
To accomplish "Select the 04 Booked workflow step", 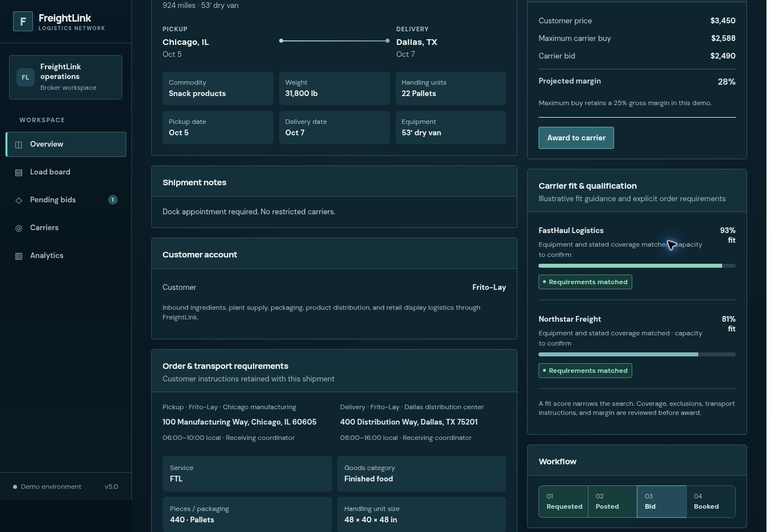I will pos(711,501).
